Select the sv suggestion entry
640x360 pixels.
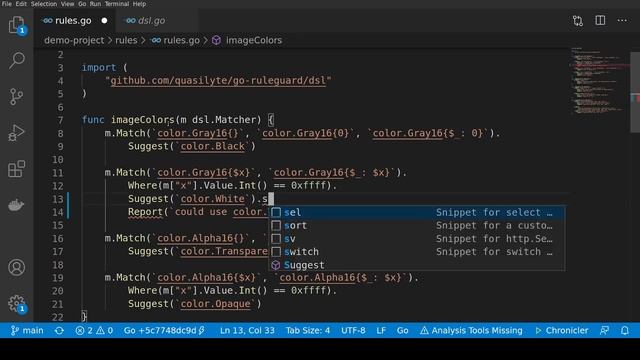click(417, 238)
